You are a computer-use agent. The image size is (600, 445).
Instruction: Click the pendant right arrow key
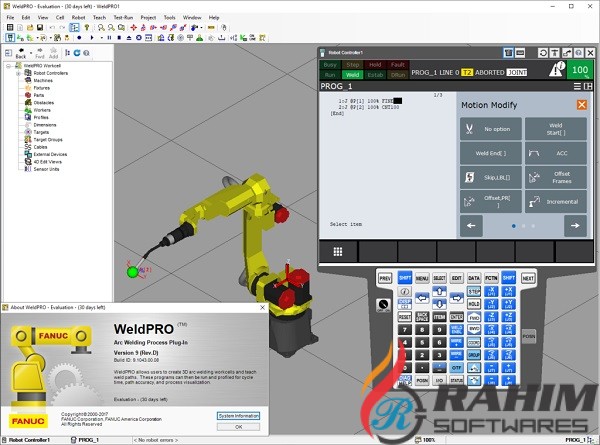(x=457, y=298)
